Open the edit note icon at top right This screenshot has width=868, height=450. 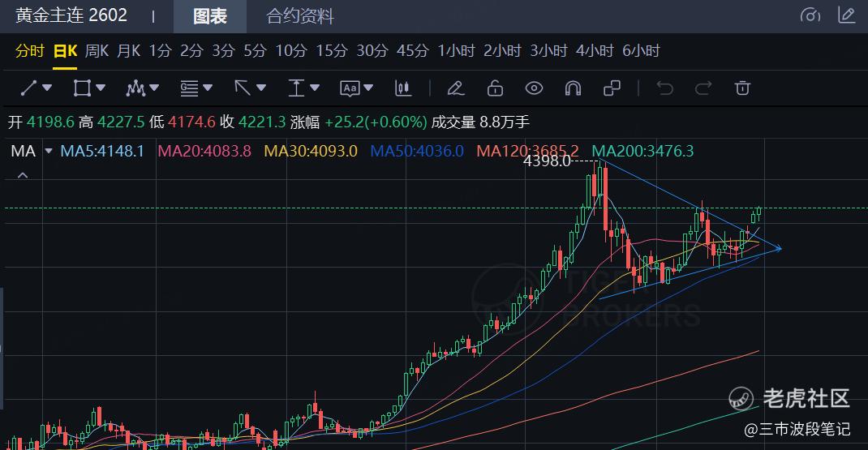(x=846, y=15)
